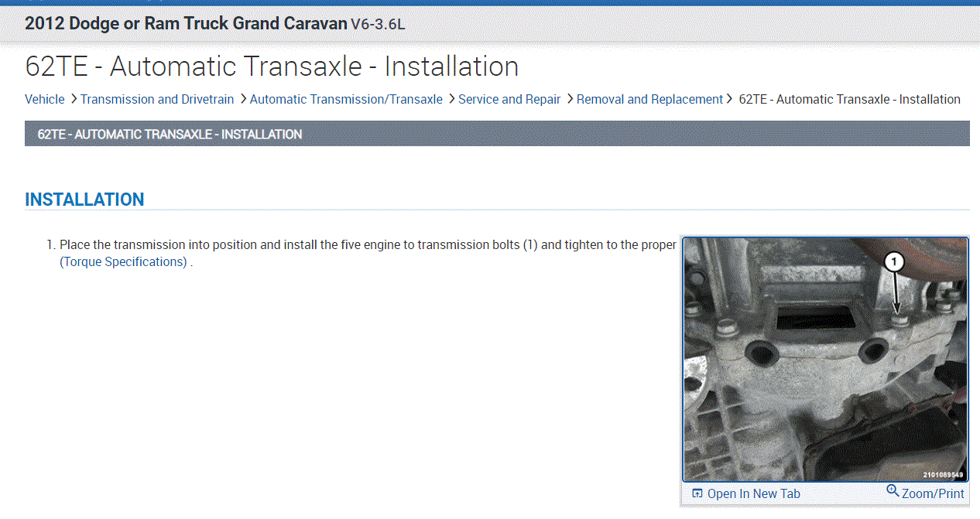Open In New Tab text link

click(x=754, y=493)
